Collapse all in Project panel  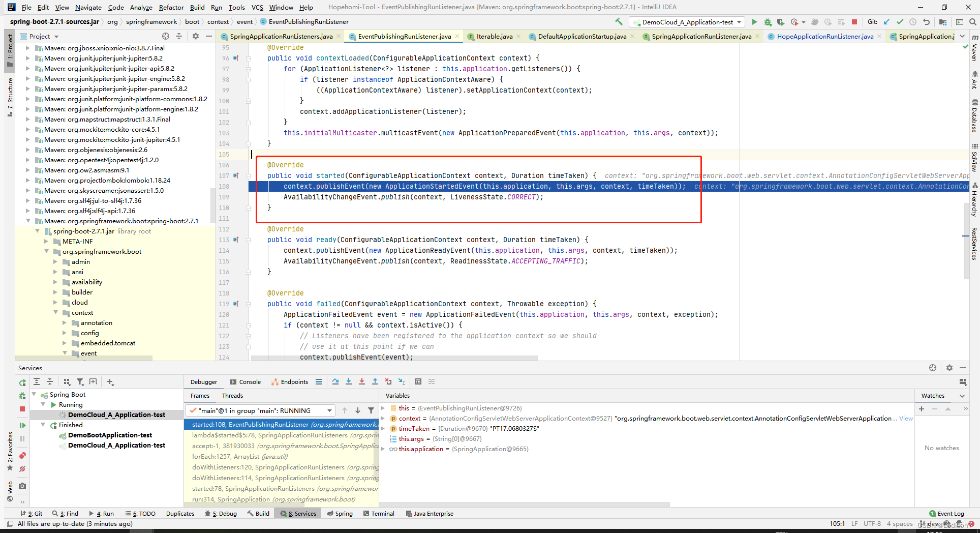pyautogui.click(x=179, y=36)
